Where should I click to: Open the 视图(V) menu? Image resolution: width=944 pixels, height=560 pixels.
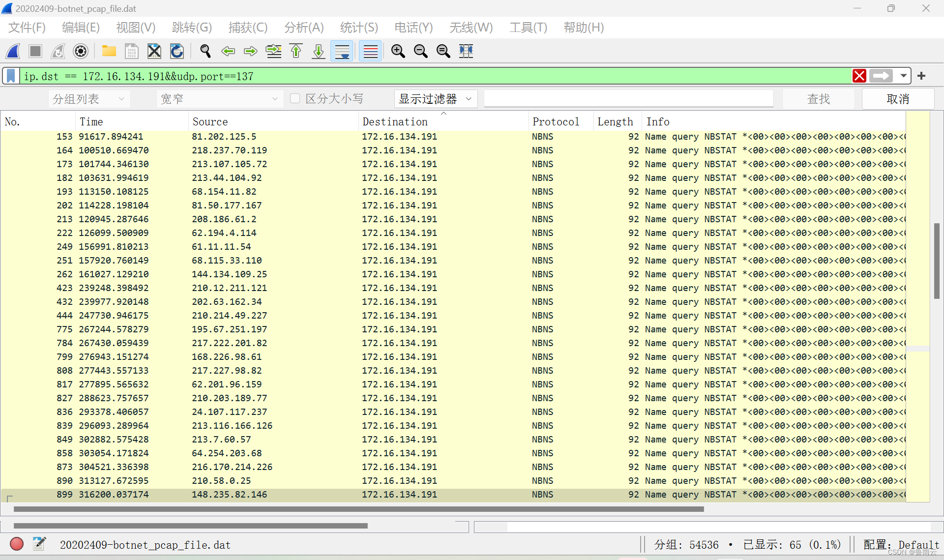pos(136,28)
